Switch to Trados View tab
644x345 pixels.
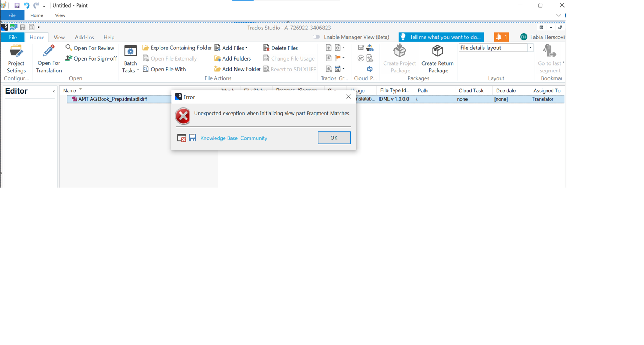(x=59, y=37)
